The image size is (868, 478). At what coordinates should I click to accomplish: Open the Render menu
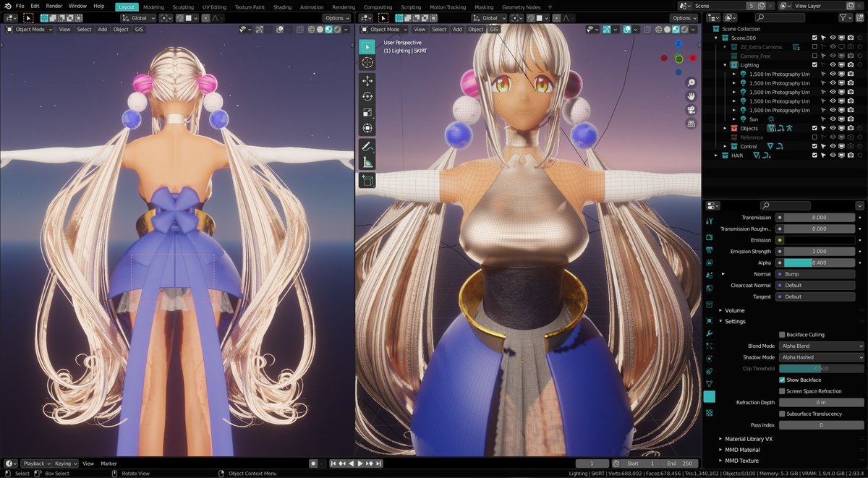(x=54, y=6)
